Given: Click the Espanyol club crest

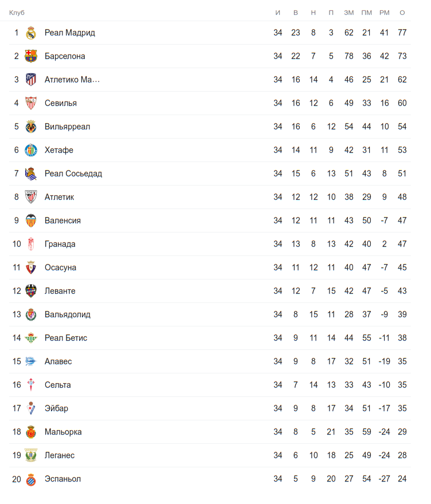Looking at the screenshot, I should 31,479.
